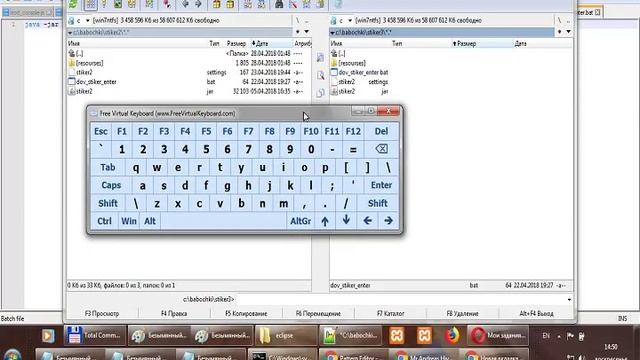Click F5 Копирование button
Image resolution: width=640 pixels, height=360 pixels.
(246, 313)
